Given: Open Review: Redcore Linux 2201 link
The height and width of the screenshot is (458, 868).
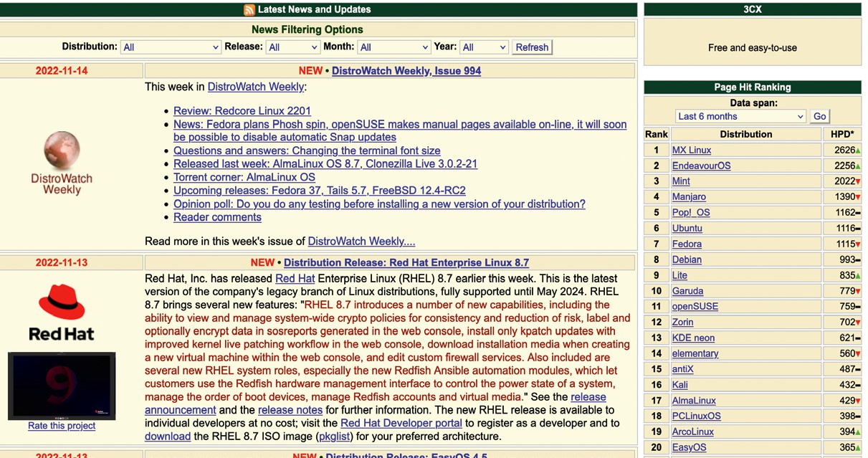Looking at the screenshot, I should pos(242,111).
